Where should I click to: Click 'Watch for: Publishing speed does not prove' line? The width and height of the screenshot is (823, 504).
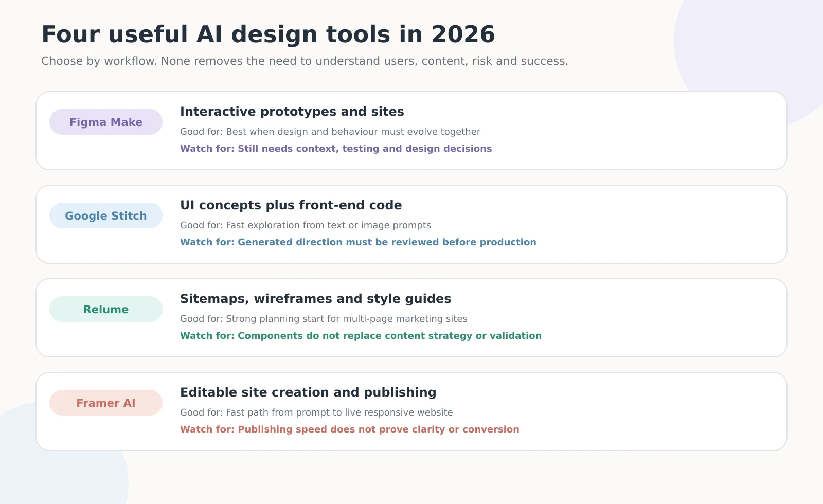click(x=350, y=429)
